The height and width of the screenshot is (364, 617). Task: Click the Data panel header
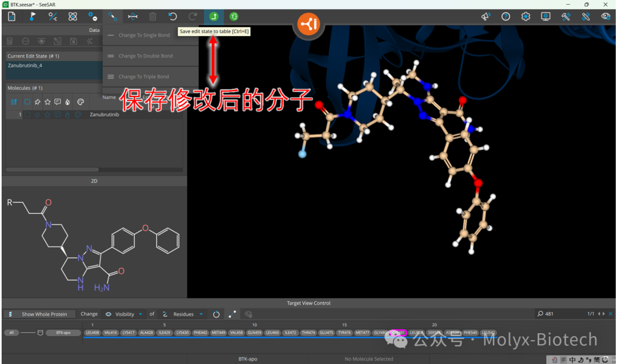coord(94,30)
